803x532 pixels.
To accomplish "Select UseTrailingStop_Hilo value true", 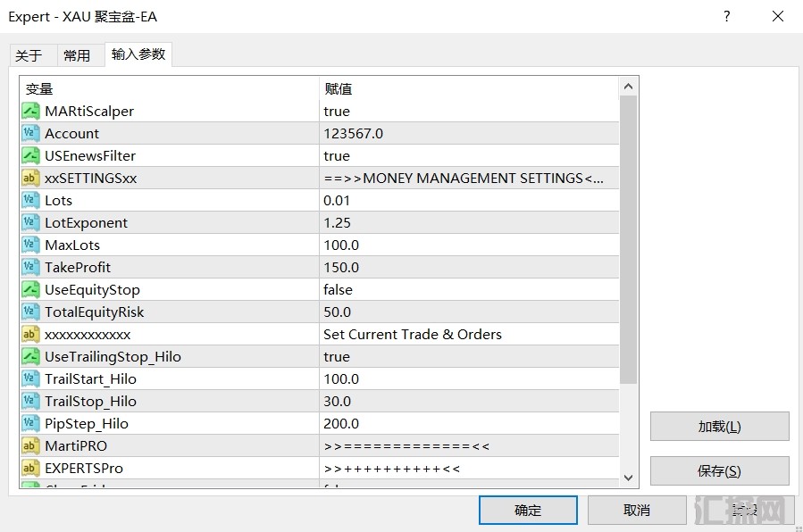I will (x=337, y=356).
